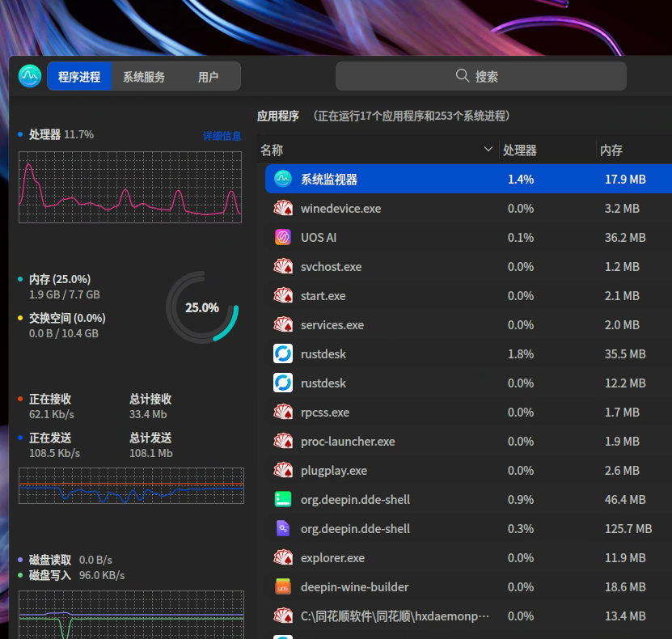Switch to the 程序进程 tab
The image size is (672, 639).
(79, 76)
